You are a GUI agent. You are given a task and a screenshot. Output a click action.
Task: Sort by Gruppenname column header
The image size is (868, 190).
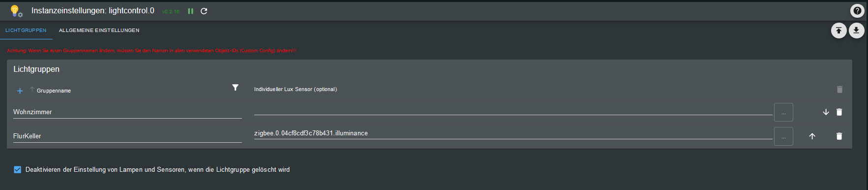click(54, 91)
